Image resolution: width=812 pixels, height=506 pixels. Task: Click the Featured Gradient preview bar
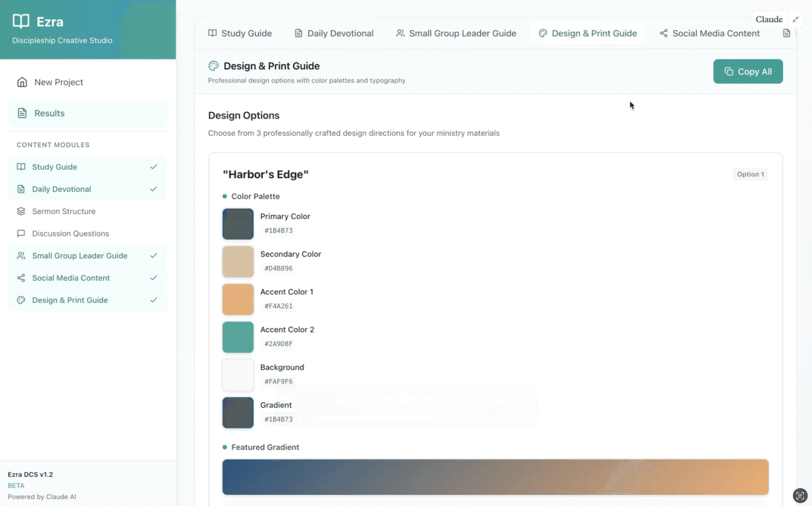coord(495,477)
